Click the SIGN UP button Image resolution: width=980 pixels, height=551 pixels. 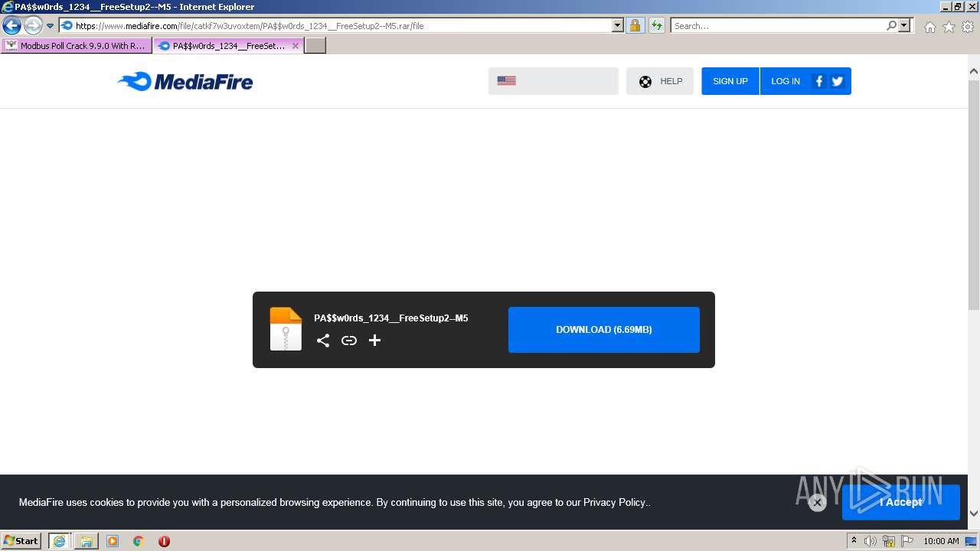pyautogui.click(x=730, y=81)
